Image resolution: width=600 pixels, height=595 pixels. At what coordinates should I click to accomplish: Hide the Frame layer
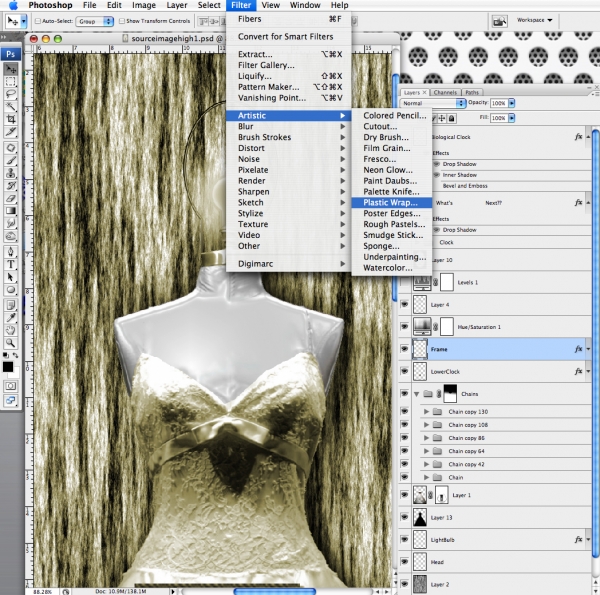pyautogui.click(x=404, y=349)
